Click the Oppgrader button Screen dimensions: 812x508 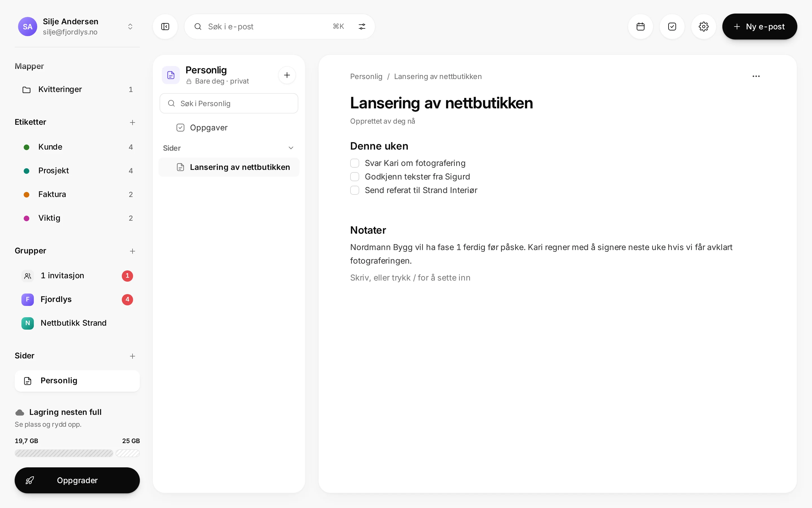77,480
